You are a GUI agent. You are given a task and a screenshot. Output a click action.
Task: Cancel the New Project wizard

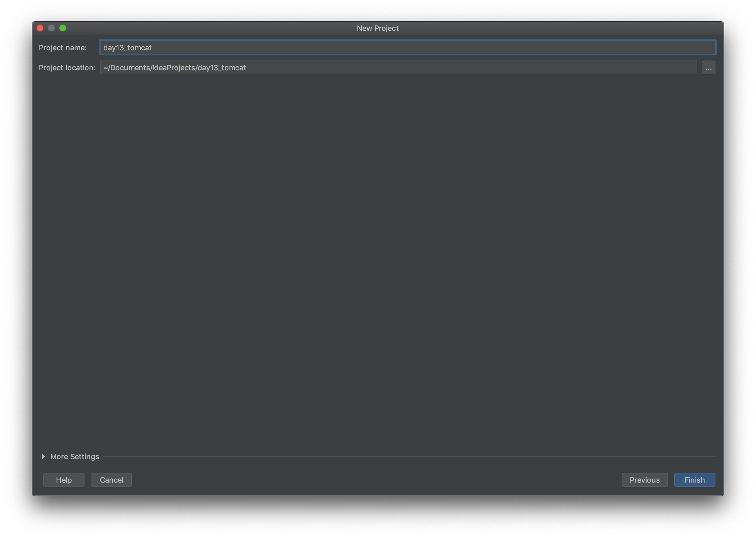click(111, 479)
